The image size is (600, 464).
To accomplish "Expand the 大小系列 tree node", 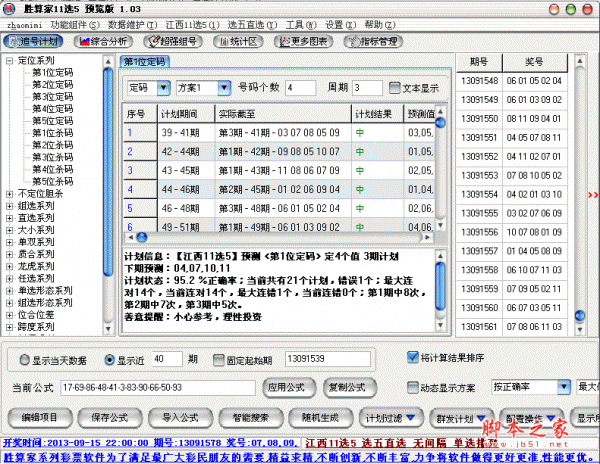I will (10, 230).
